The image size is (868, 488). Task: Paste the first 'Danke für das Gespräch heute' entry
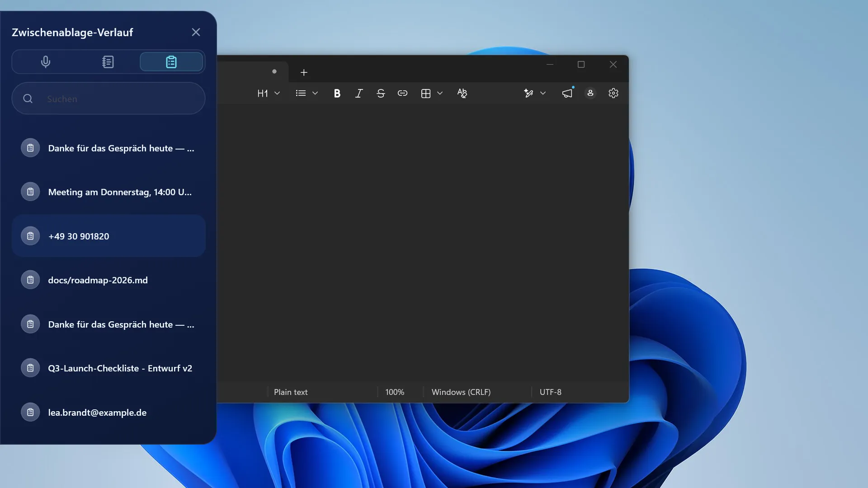point(108,148)
